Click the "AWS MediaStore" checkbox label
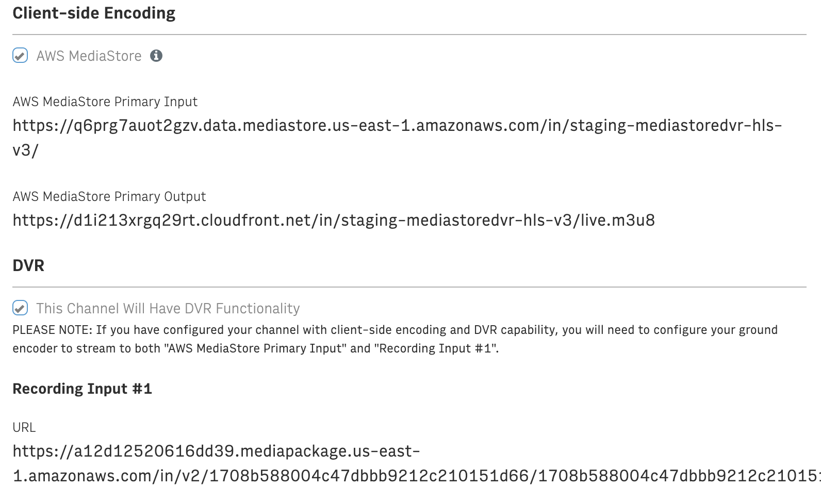The height and width of the screenshot is (504, 821). 89,56
